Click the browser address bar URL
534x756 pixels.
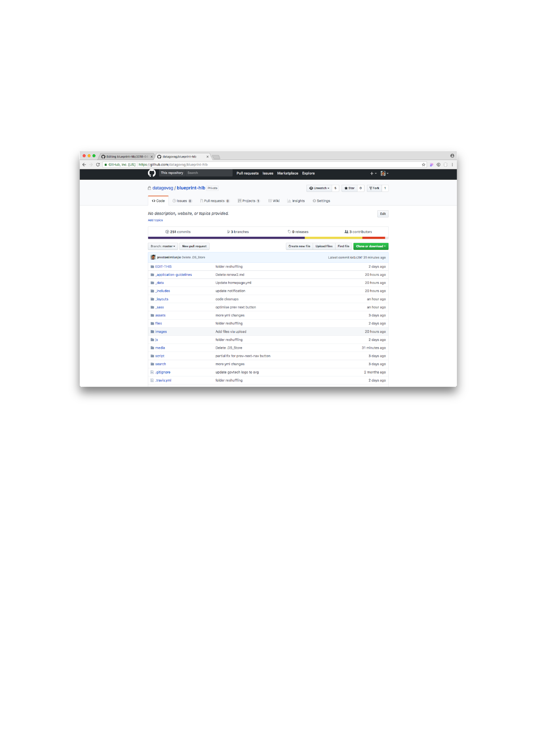pos(173,165)
